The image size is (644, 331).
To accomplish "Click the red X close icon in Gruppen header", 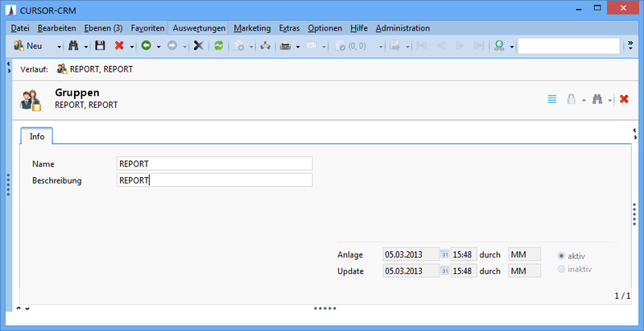I will [624, 99].
